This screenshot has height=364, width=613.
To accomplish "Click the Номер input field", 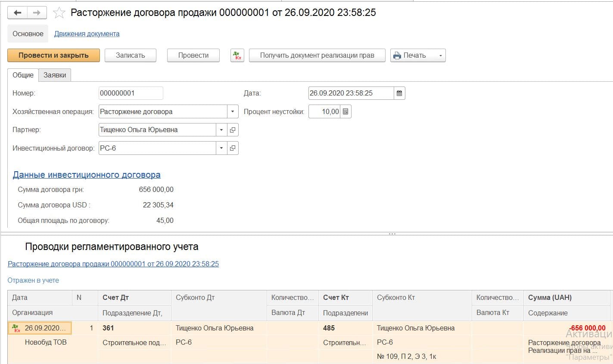I will coord(131,93).
